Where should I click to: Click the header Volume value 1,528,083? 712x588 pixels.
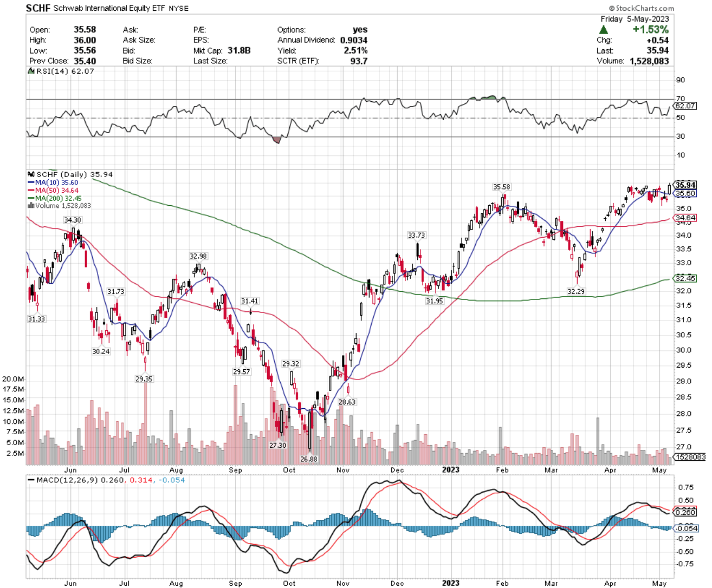click(649, 61)
